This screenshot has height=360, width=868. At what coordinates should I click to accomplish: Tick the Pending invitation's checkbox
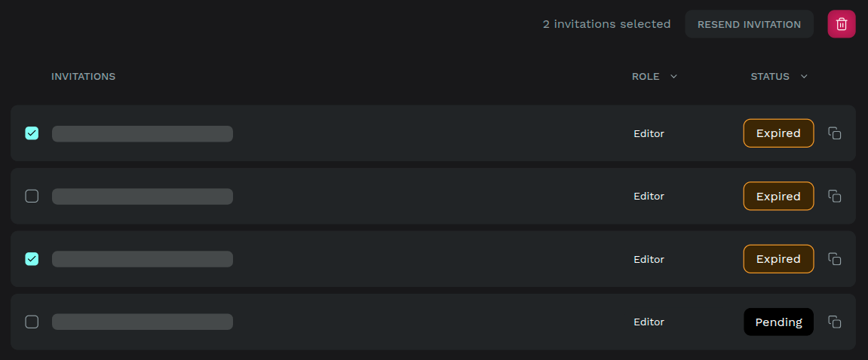click(32, 322)
